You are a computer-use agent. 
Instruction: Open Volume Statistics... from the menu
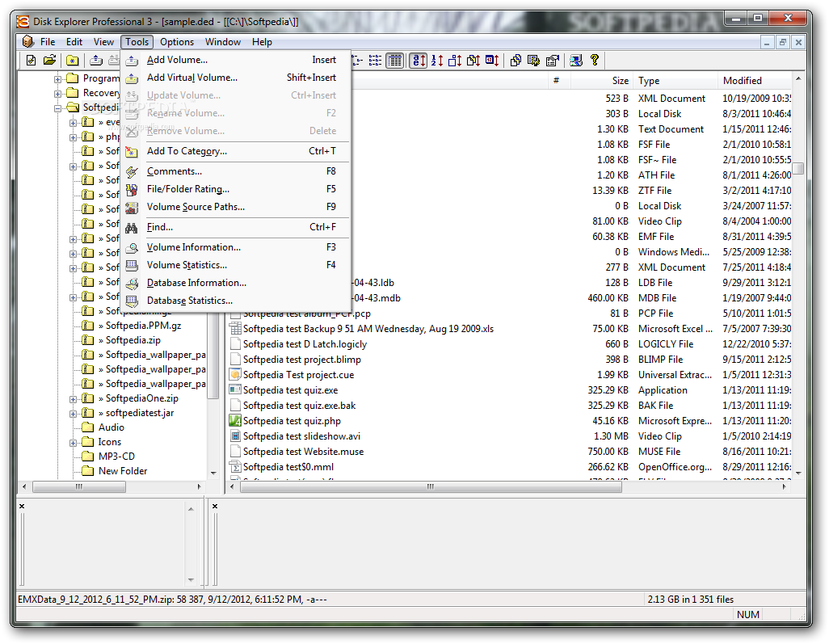point(236,265)
